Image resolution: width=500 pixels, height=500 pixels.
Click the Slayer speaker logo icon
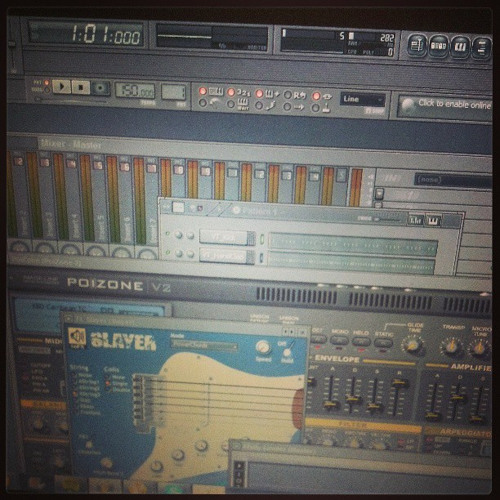[77, 337]
